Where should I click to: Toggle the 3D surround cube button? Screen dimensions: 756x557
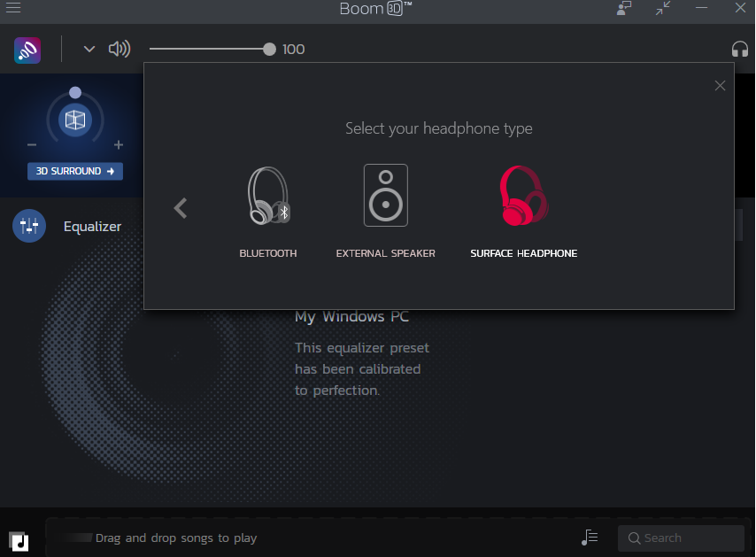point(75,120)
